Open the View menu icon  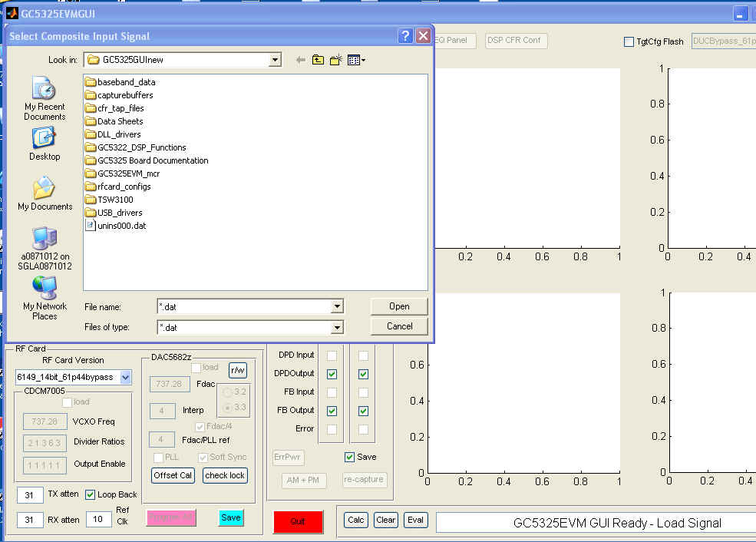point(356,60)
